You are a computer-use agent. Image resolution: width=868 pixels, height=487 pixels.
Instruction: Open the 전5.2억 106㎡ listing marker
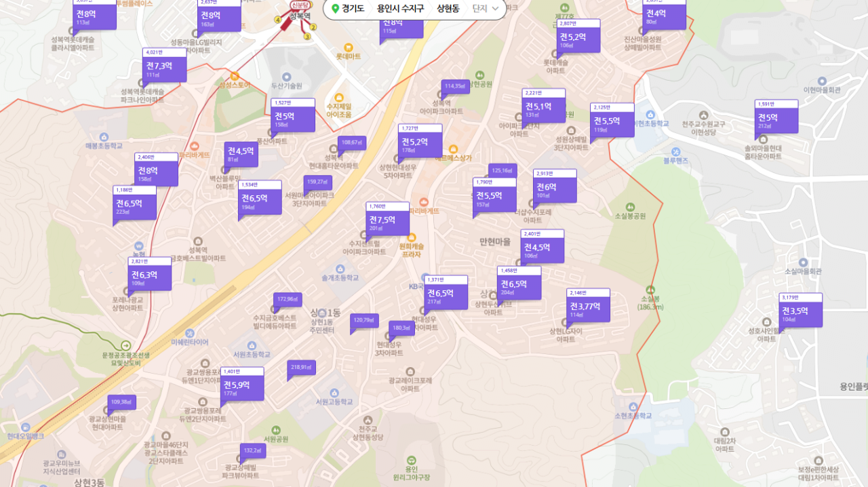tap(579, 36)
